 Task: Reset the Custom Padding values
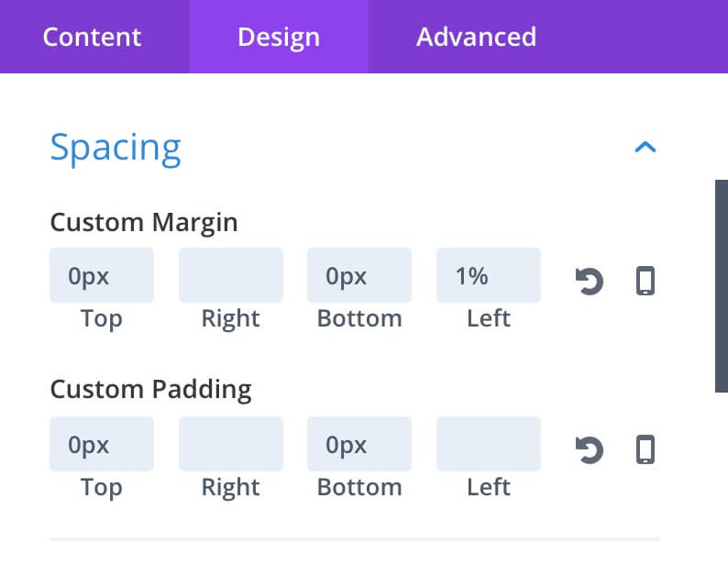click(590, 449)
